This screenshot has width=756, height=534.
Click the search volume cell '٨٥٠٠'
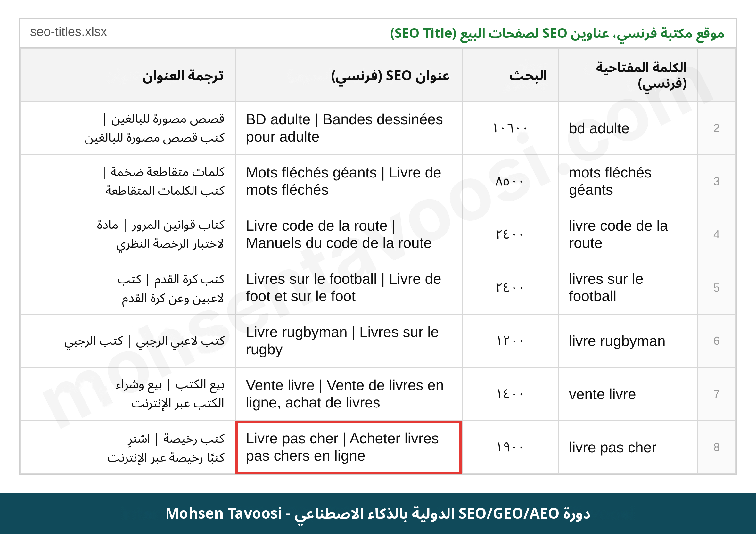coord(510,181)
